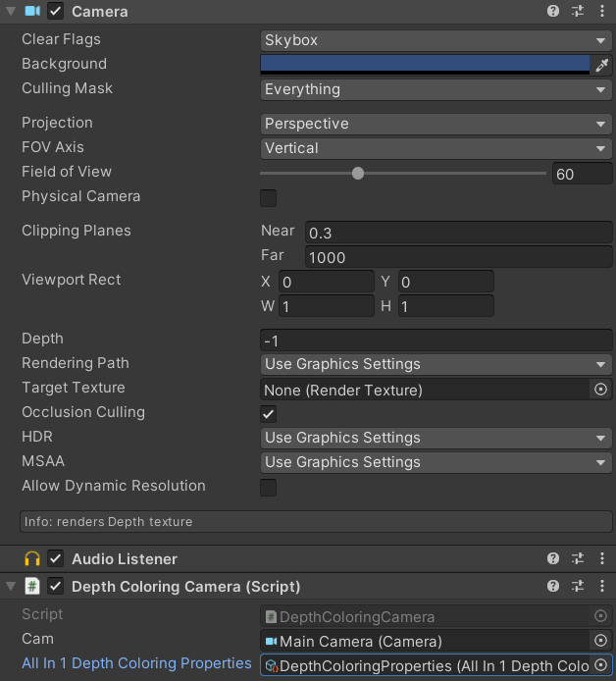Uncheck Occlusion Culling
Viewport: 616px width, 681px height.
[269, 414]
